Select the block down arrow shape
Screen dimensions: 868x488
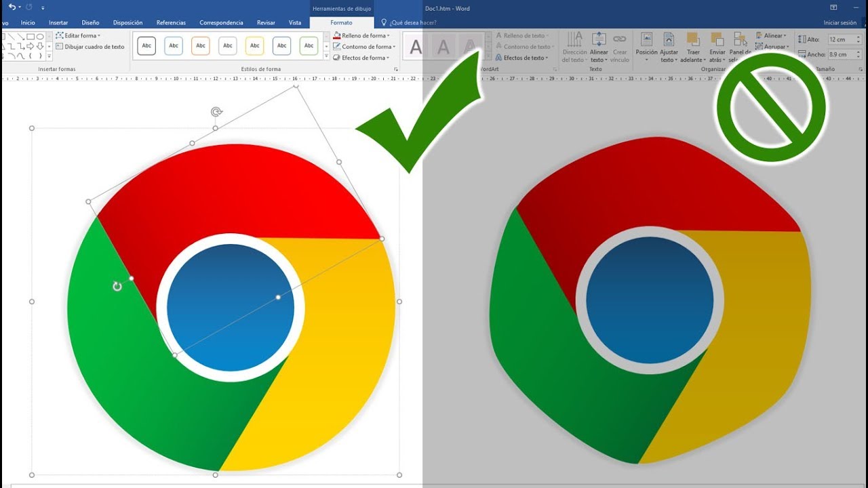40,46
